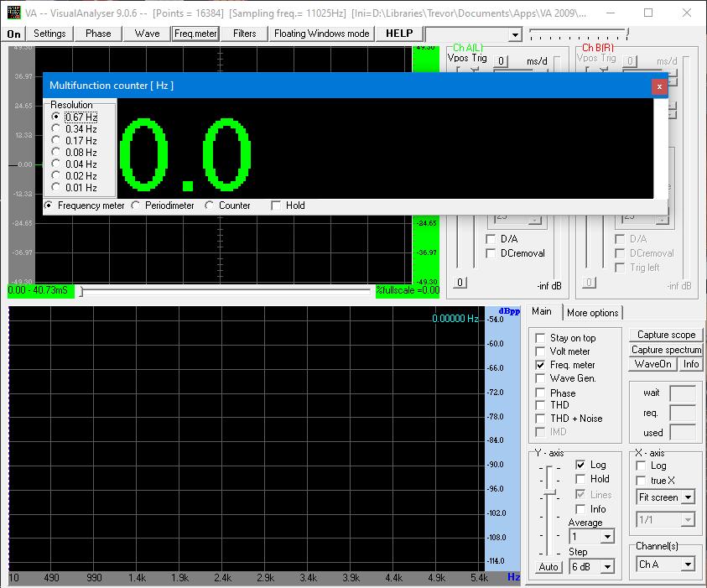Switch to the Main tab
Viewport: 707px width, 588px height.
point(542,311)
